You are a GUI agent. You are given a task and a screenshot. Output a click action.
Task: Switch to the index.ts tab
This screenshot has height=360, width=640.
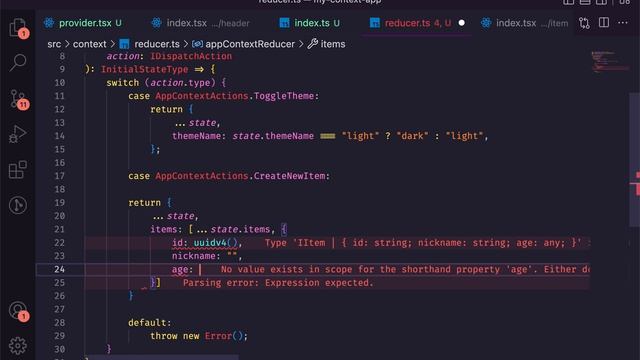310,23
